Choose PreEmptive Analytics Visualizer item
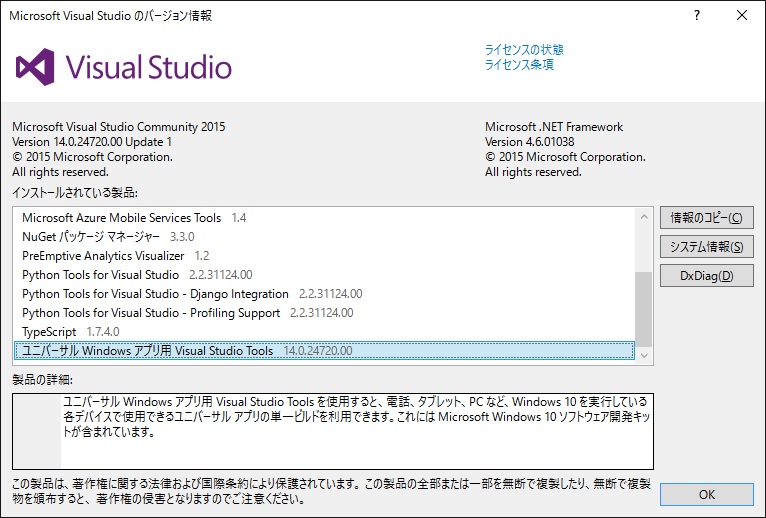766x518 pixels. [x=104, y=256]
